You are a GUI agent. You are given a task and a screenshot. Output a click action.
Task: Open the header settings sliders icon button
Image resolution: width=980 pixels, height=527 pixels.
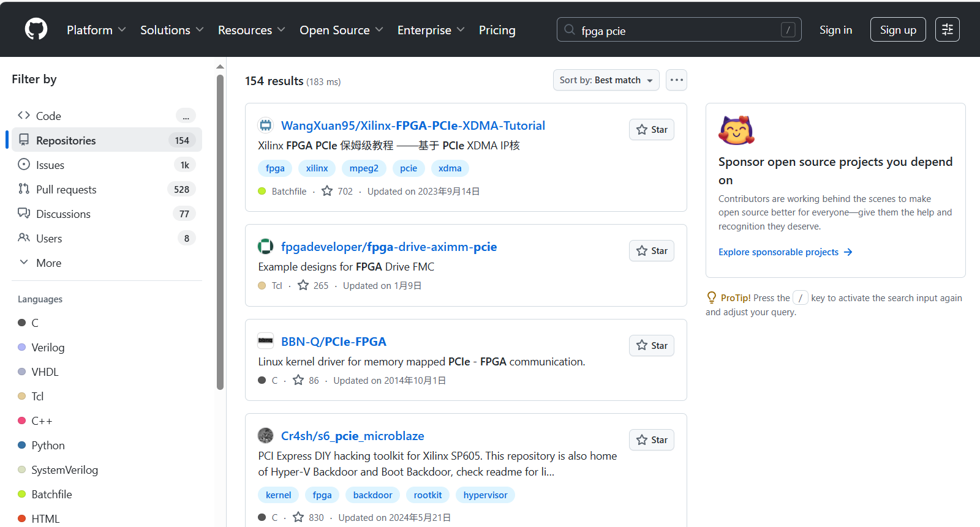(x=947, y=29)
